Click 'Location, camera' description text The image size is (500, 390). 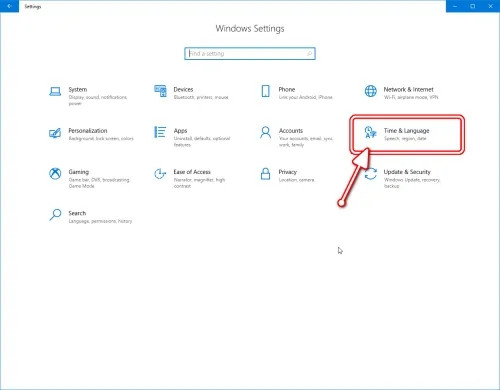coord(296,180)
